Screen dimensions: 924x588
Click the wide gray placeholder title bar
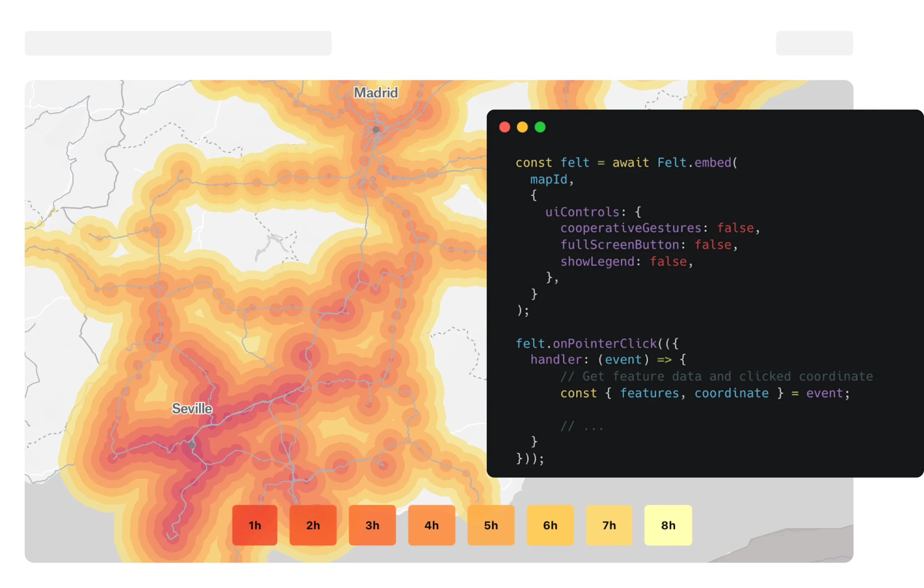(x=178, y=43)
